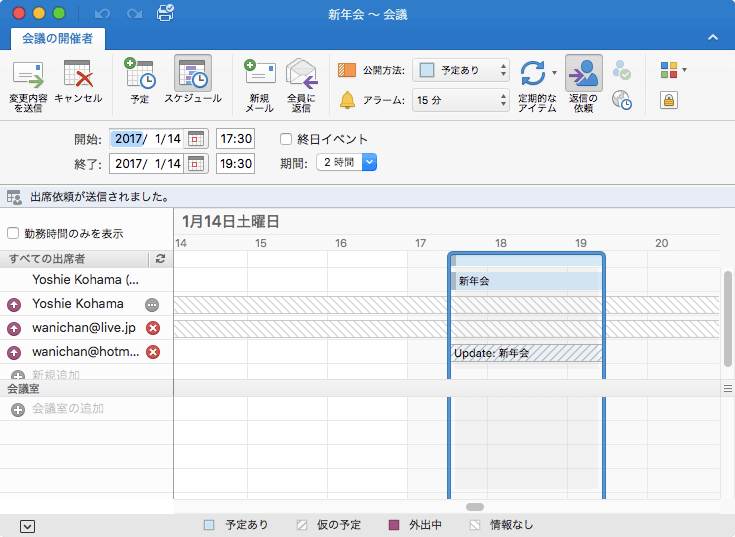Select organizer row Yoshie Kohama (...
The width and height of the screenshot is (735, 537).
point(86,280)
